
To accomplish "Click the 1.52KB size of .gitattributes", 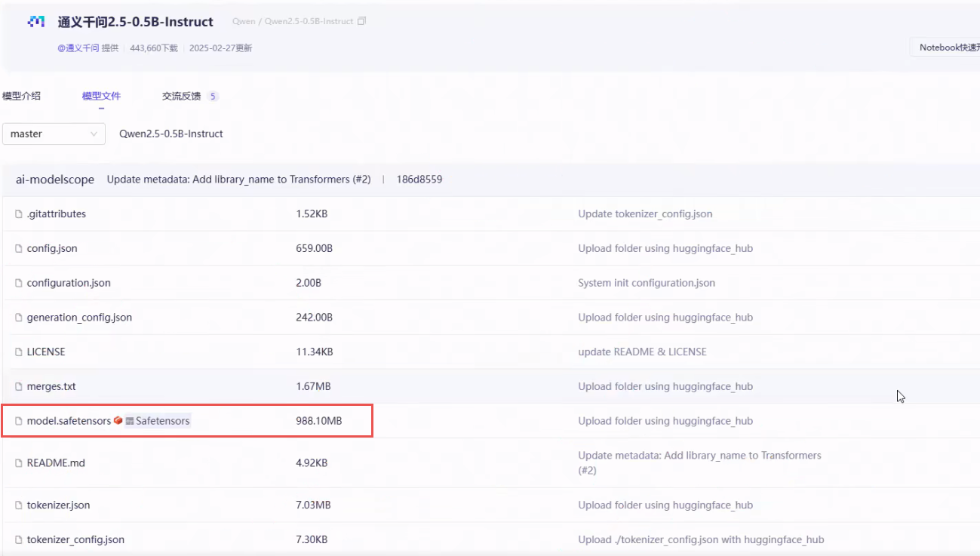I will click(x=312, y=214).
